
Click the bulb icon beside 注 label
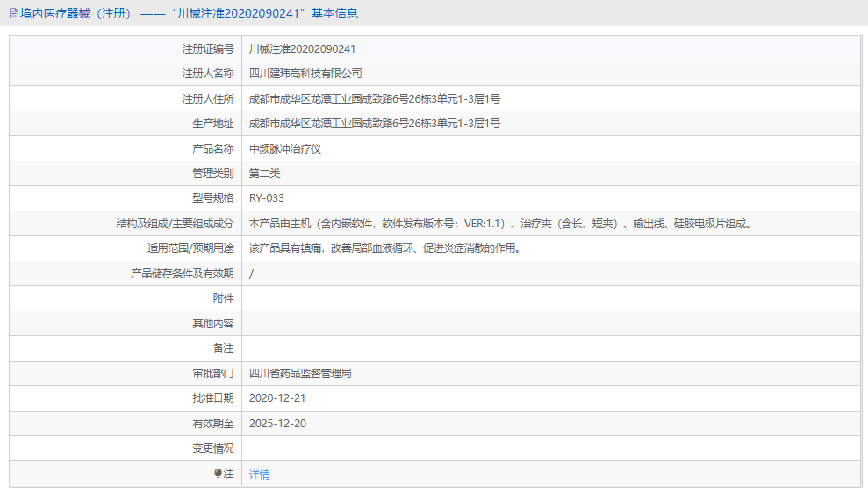click(218, 474)
